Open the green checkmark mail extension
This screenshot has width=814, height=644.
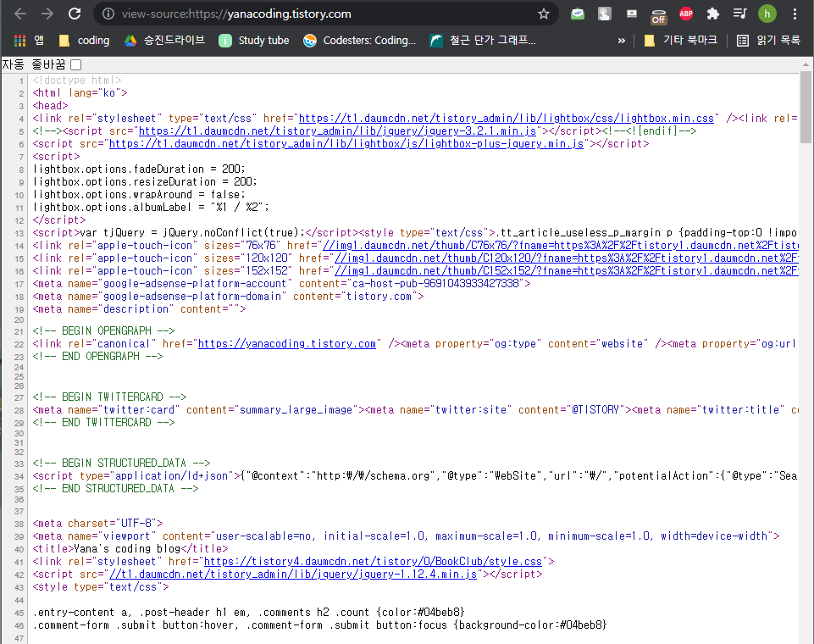click(x=578, y=14)
